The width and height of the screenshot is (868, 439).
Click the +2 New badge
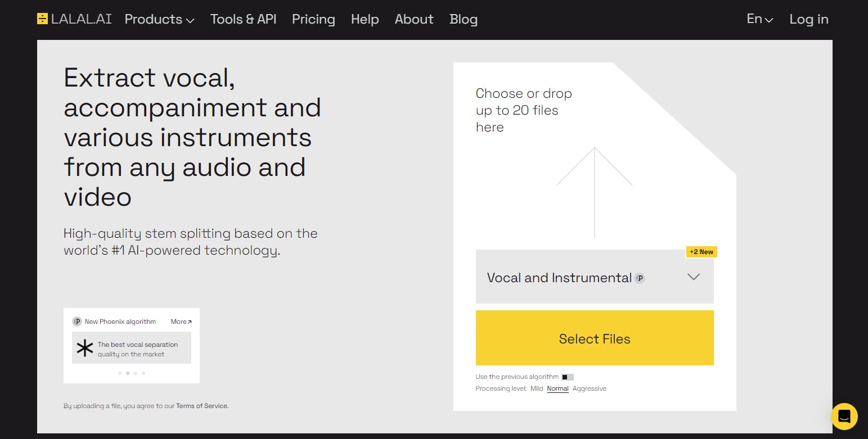point(701,252)
